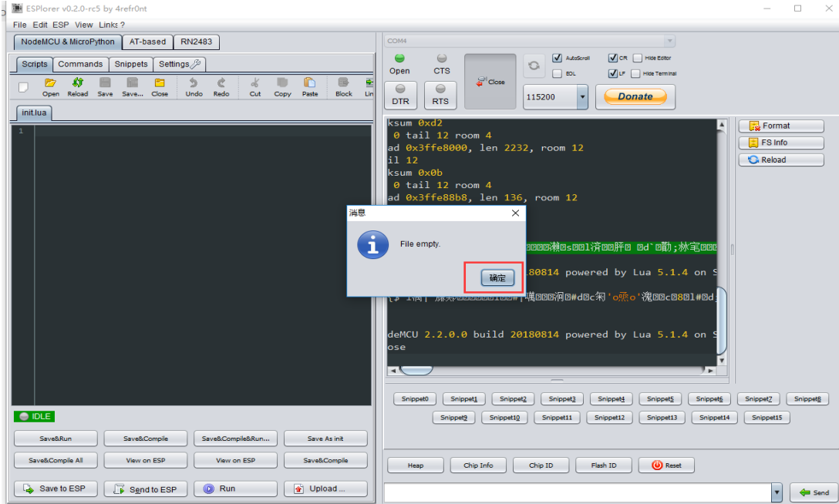Viewport: 839px width, 504px height.
Task: Click the serial port refresh icon
Action: click(x=534, y=66)
